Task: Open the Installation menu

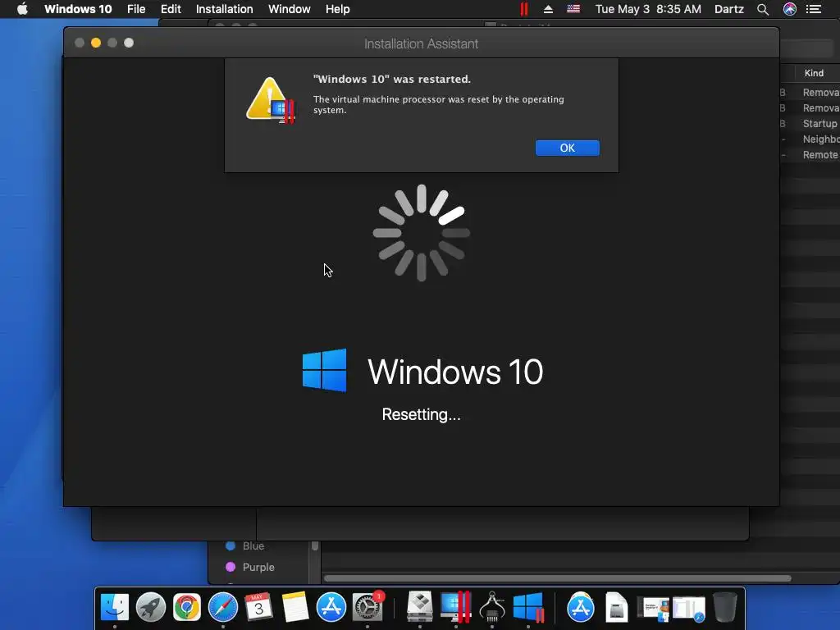Action: coord(225,9)
